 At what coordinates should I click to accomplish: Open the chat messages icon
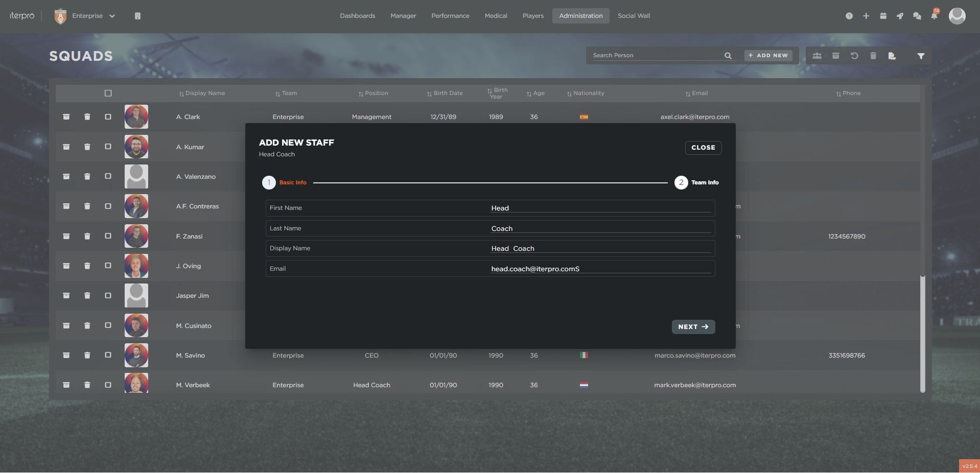pos(917,16)
